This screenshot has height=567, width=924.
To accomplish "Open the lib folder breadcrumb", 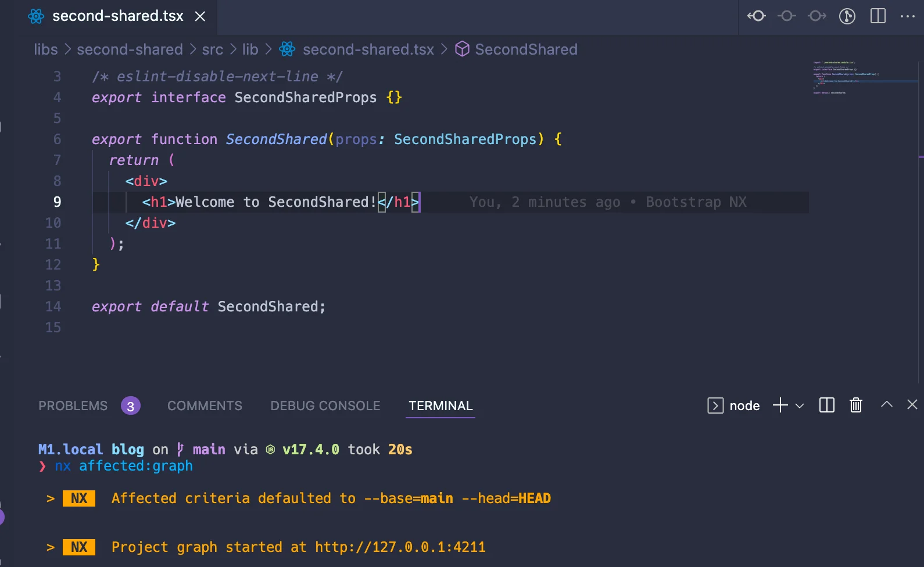I will coord(250,49).
